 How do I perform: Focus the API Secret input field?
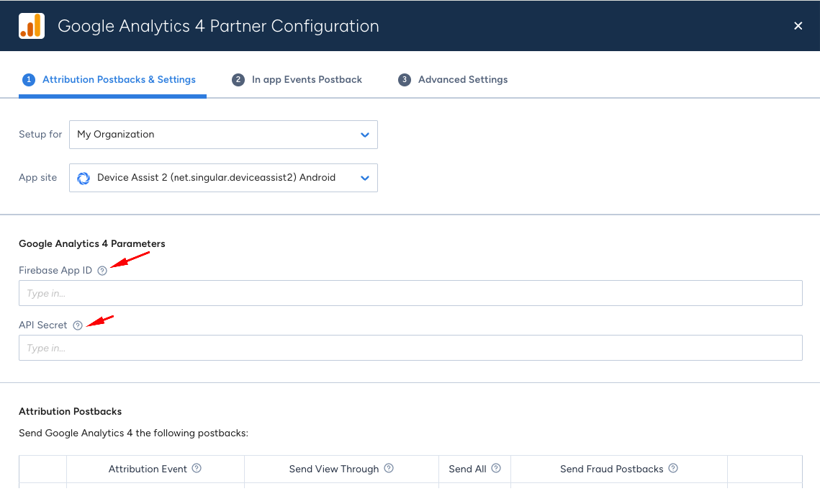pyautogui.click(x=410, y=348)
